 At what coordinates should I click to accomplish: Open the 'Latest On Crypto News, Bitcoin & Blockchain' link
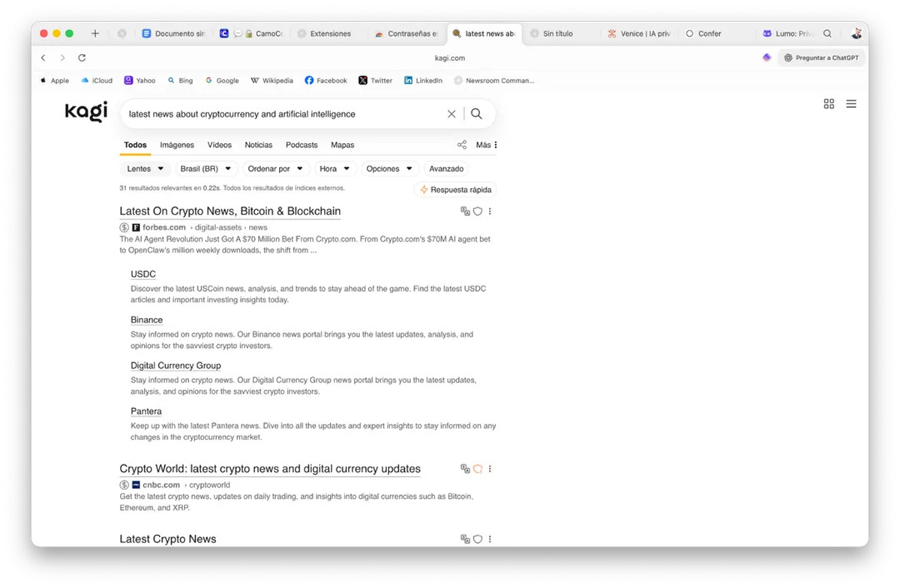[229, 211]
